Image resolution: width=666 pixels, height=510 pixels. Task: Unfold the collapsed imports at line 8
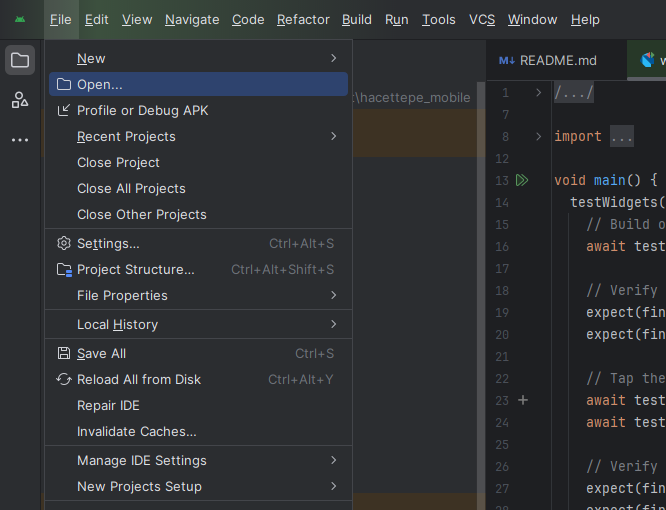point(539,137)
